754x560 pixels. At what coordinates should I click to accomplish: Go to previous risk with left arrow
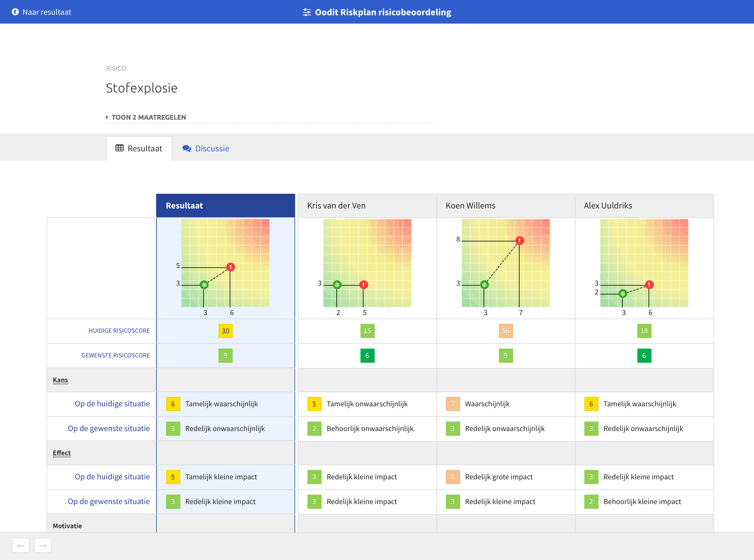point(21,545)
